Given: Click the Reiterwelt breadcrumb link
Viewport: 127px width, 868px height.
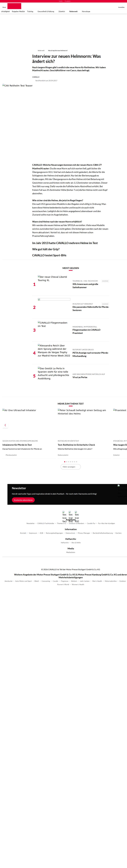Looking at the screenshot, I should 41,51.
